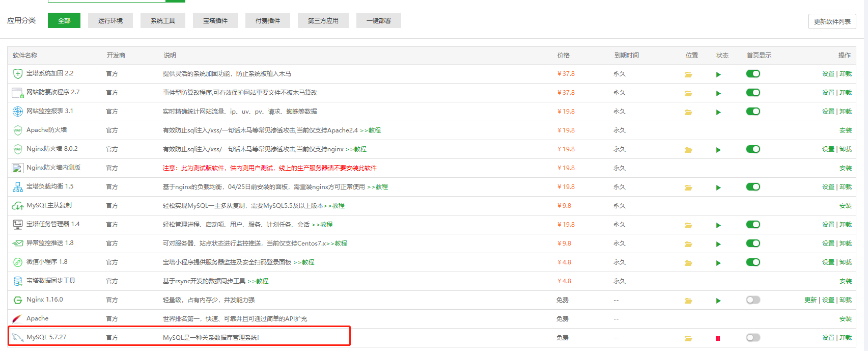Click the Apache feather icon
This screenshot has height=351, width=868.
point(17,319)
